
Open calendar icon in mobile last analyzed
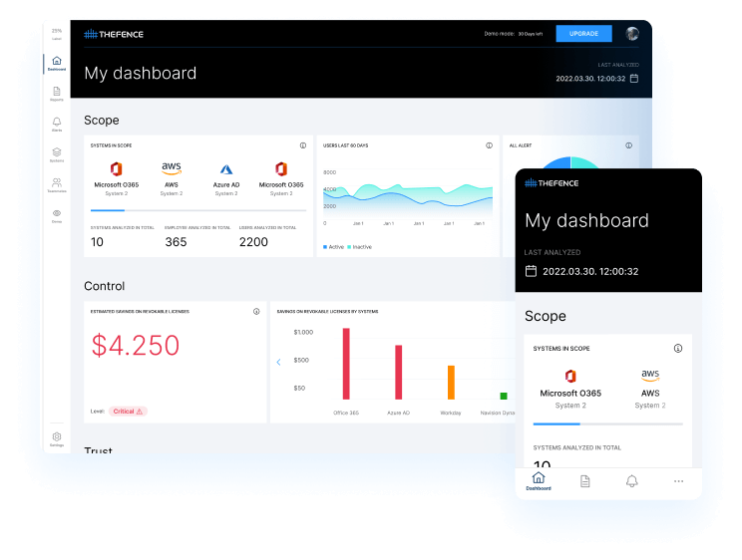tap(531, 271)
